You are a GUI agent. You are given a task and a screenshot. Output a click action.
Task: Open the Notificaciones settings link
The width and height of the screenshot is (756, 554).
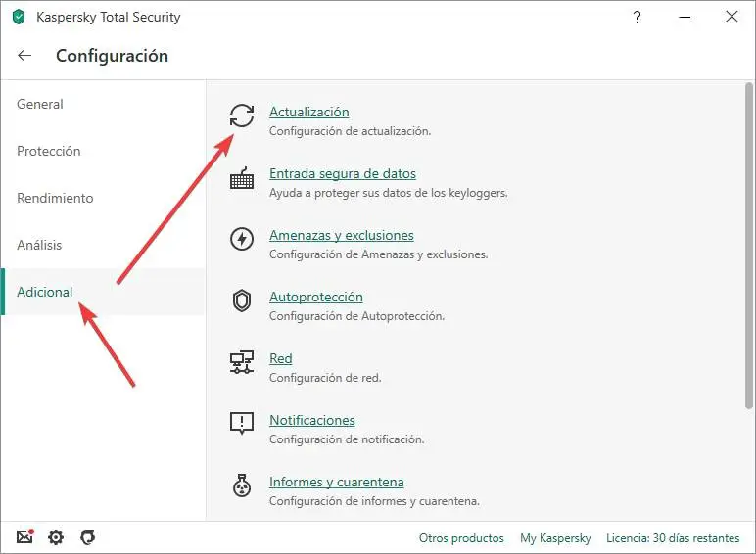(x=312, y=420)
